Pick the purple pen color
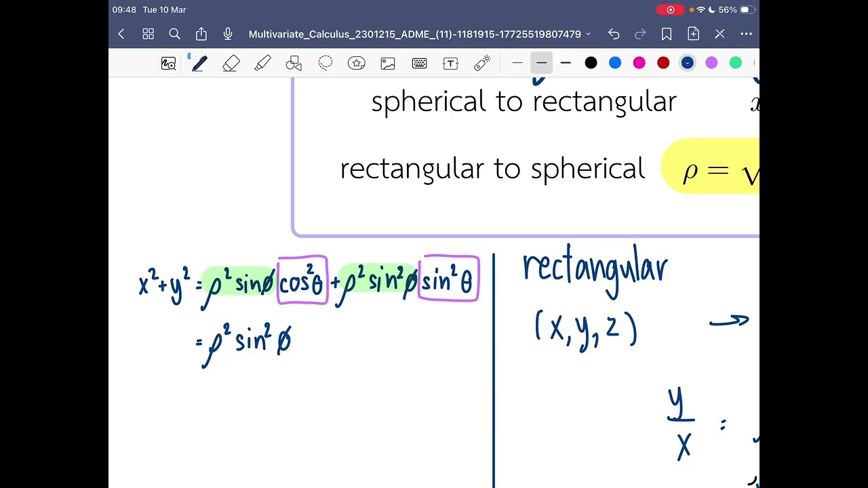 (x=711, y=63)
